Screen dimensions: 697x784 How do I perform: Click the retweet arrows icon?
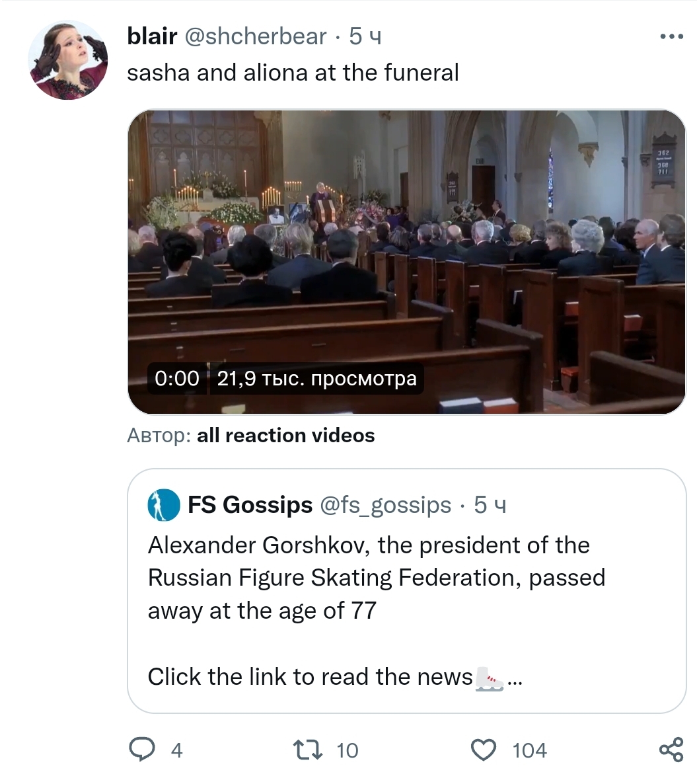coord(308,750)
